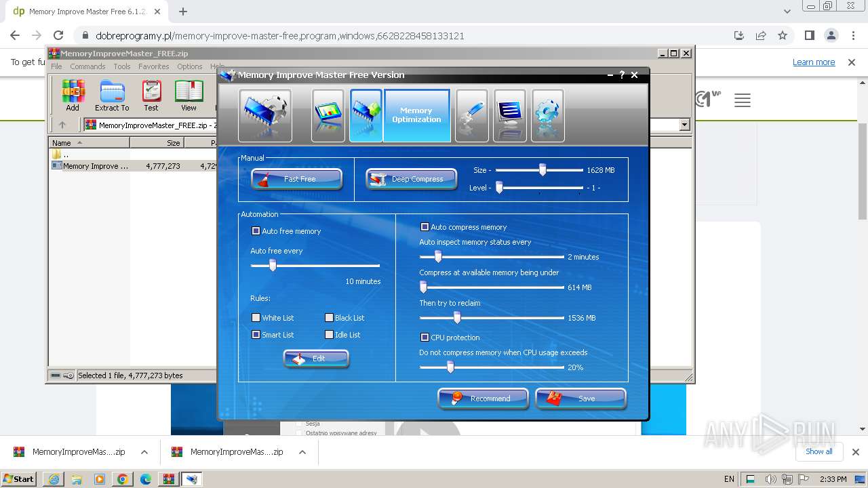Adjust the Auto inspect memory status slider

point(438,256)
